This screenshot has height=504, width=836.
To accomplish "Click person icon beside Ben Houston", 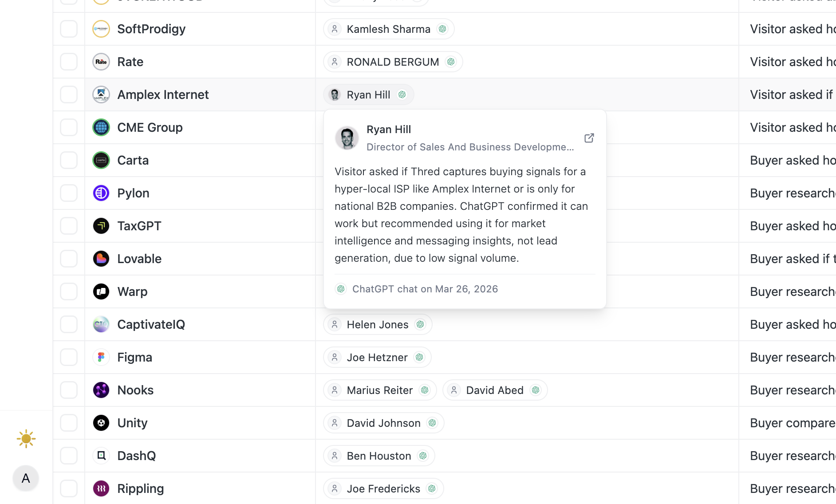I will 335,456.
